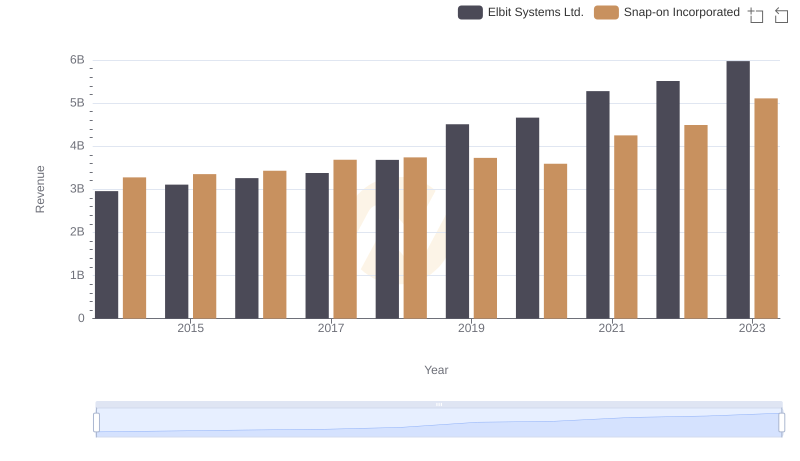Click inside the zoom slider's selected range

tap(439, 422)
